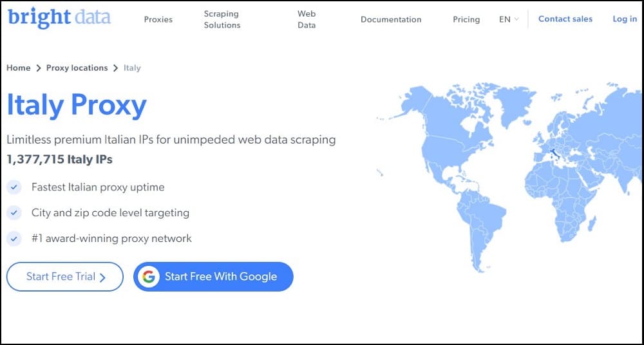
Task: Select the Fastest Italian proxy uptime text
Action: click(x=98, y=187)
